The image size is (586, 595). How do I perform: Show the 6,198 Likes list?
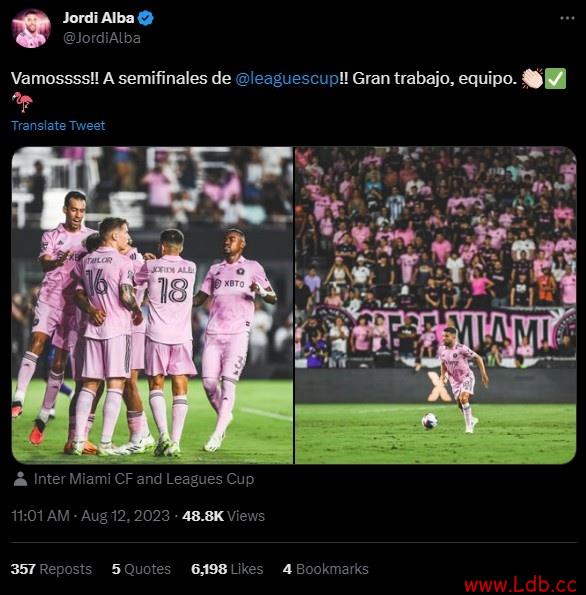pos(227,569)
